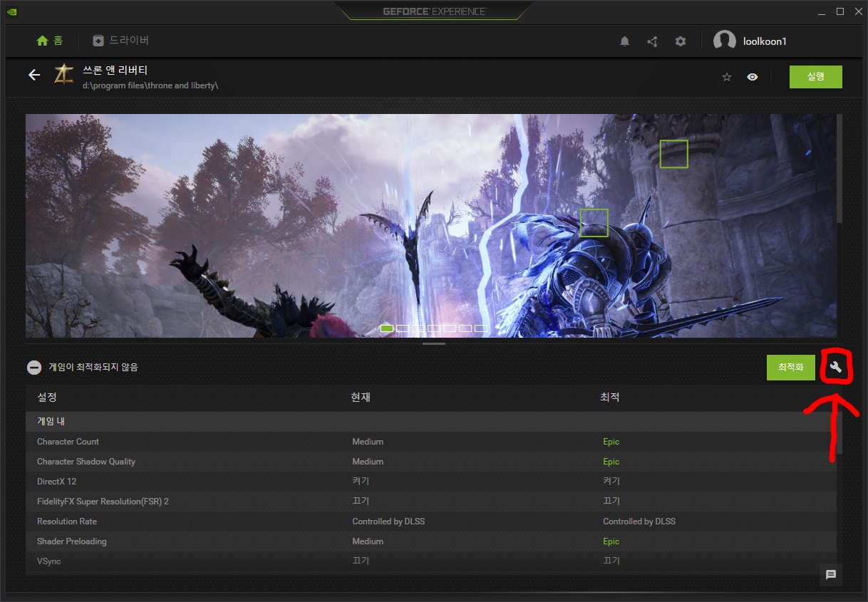The height and width of the screenshot is (602, 868).
Task: Click the back arrow next to game title
Action: (34, 76)
